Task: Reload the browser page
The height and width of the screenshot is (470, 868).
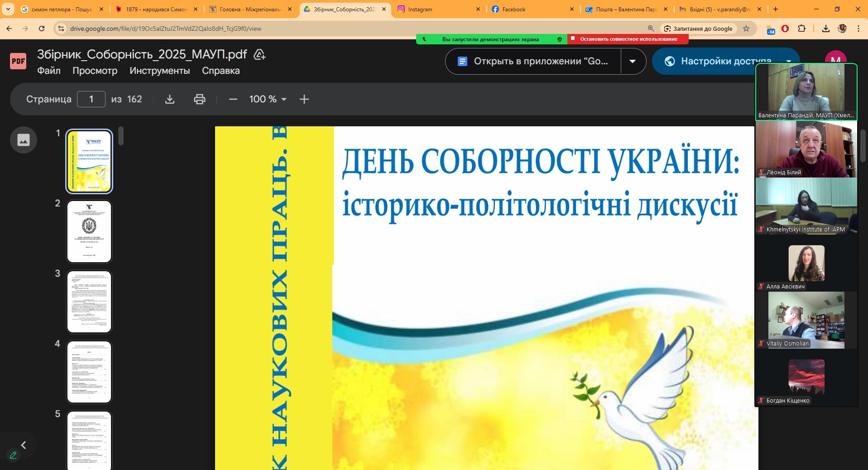Action: click(x=42, y=29)
